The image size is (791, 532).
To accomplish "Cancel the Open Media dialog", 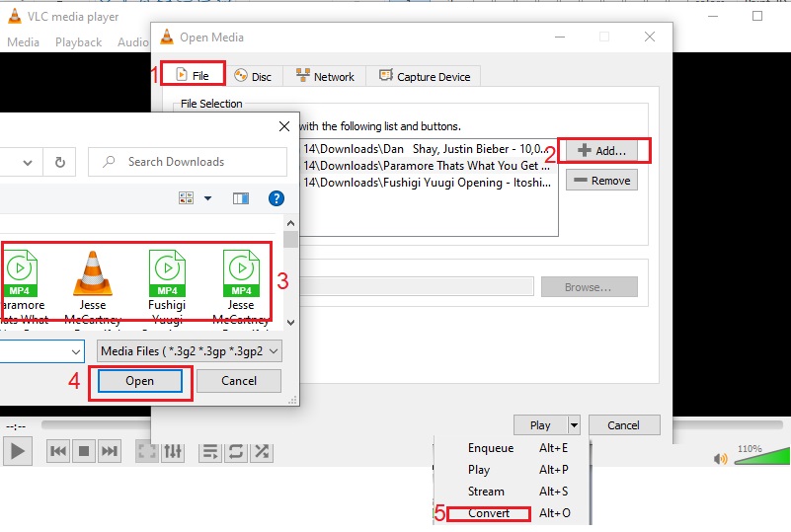I will [623, 425].
